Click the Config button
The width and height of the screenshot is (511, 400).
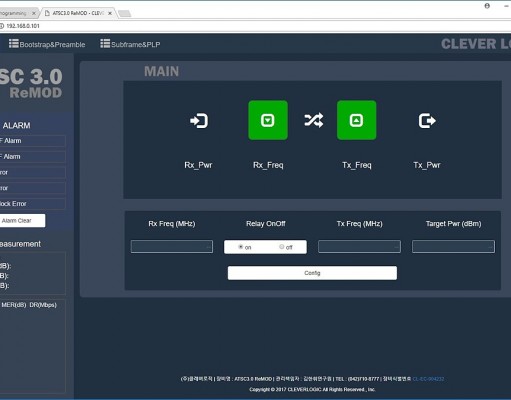pos(312,273)
